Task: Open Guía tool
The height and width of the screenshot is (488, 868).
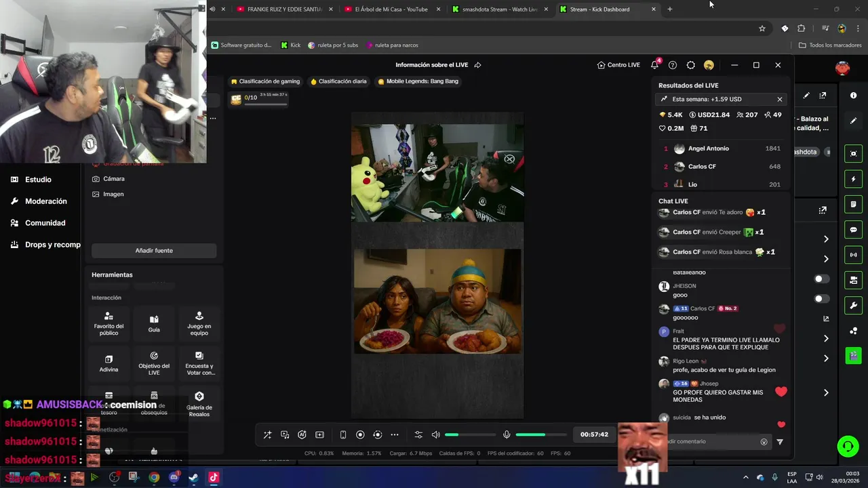Action: pyautogui.click(x=154, y=323)
